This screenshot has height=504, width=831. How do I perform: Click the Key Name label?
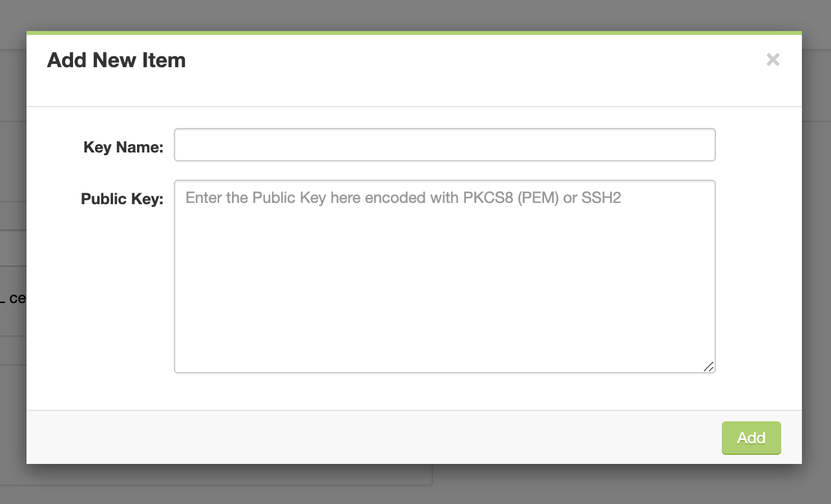point(123,147)
